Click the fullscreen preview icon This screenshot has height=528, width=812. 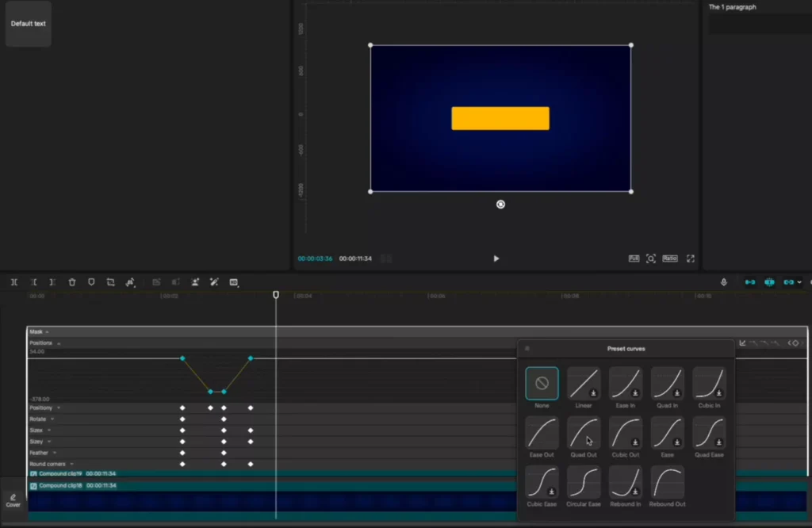[690, 258]
